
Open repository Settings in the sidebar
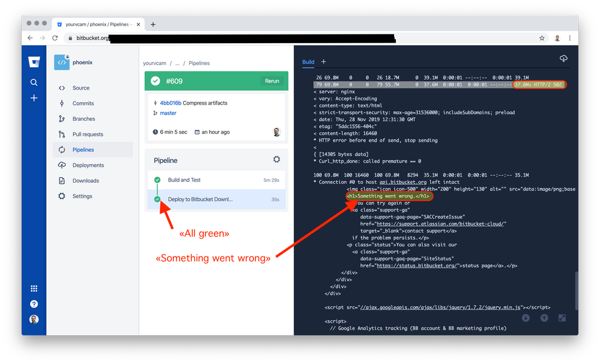point(92,196)
